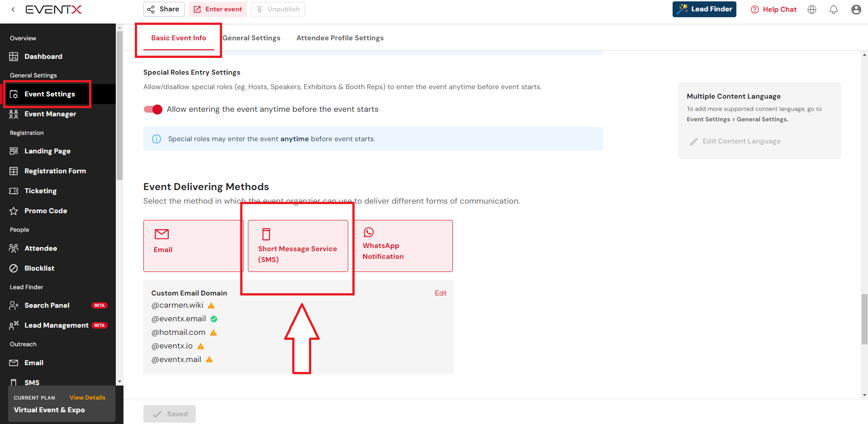Screen dimensions: 868x424
Task: Click the warning icon next to @eventx.io
Action: [x=201, y=346]
